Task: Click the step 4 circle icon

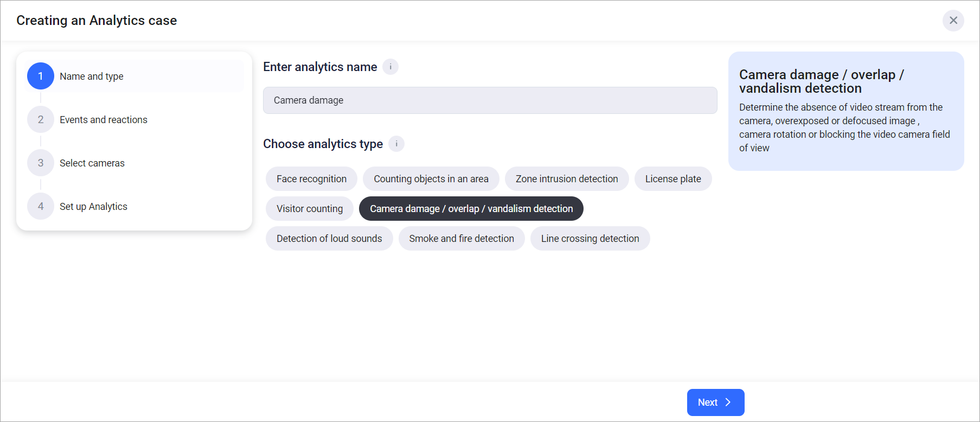Action: pos(41,206)
